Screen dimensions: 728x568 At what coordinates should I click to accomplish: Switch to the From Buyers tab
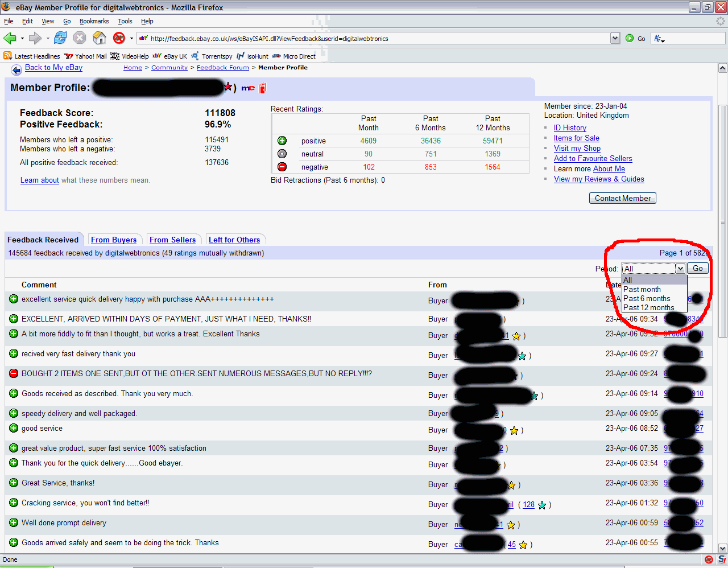click(114, 240)
